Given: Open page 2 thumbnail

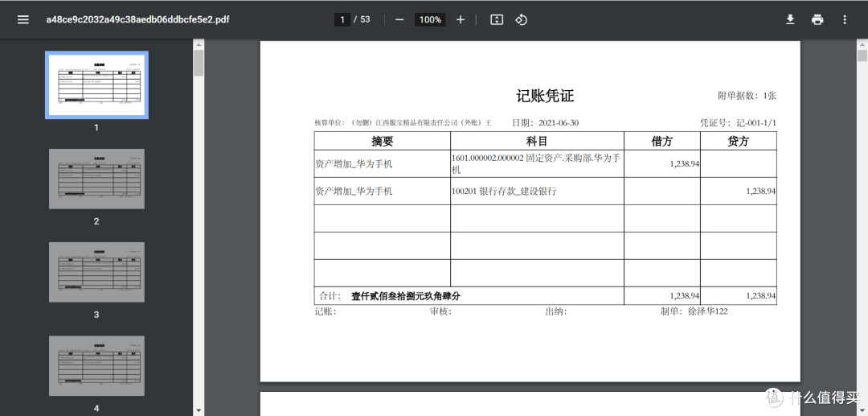Looking at the screenshot, I should coord(97,179).
